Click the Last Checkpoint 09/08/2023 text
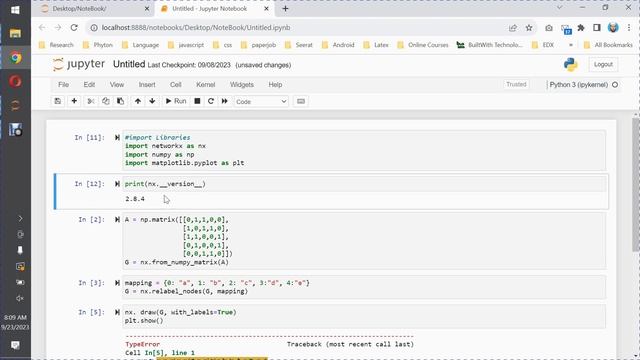 189,65
